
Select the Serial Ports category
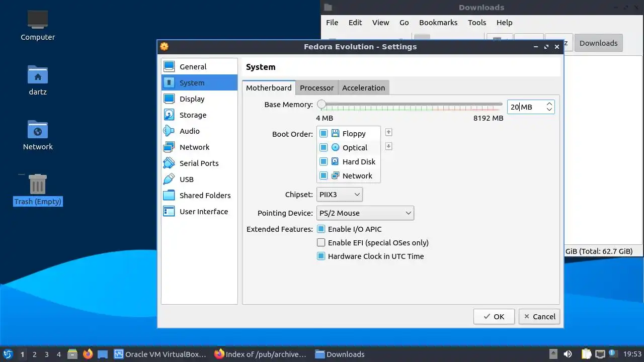(x=199, y=163)
